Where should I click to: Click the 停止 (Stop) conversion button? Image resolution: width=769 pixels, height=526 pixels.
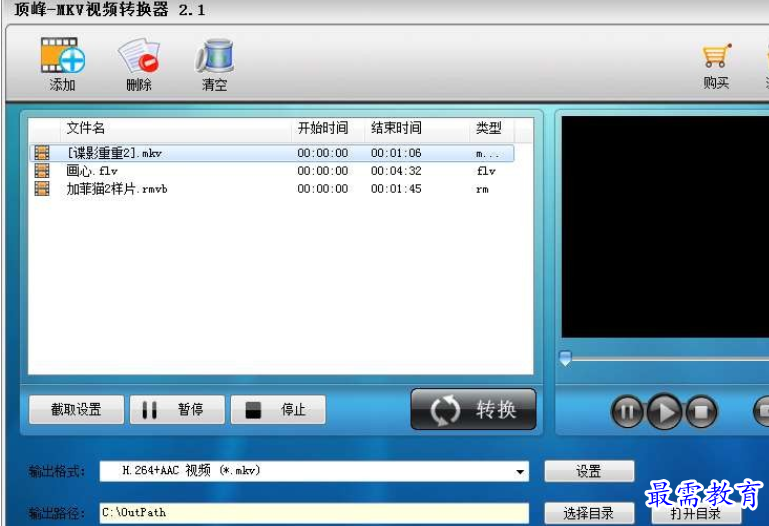click(277, 409)
